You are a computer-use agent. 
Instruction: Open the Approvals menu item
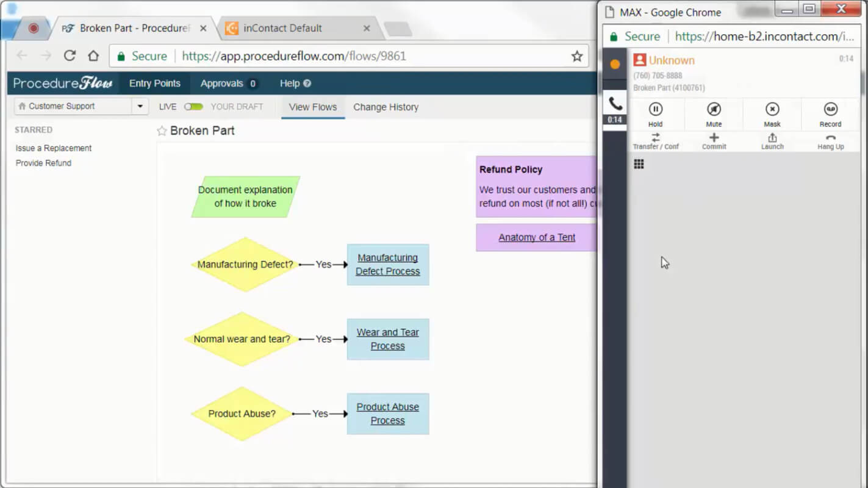(x=229, y=83)
